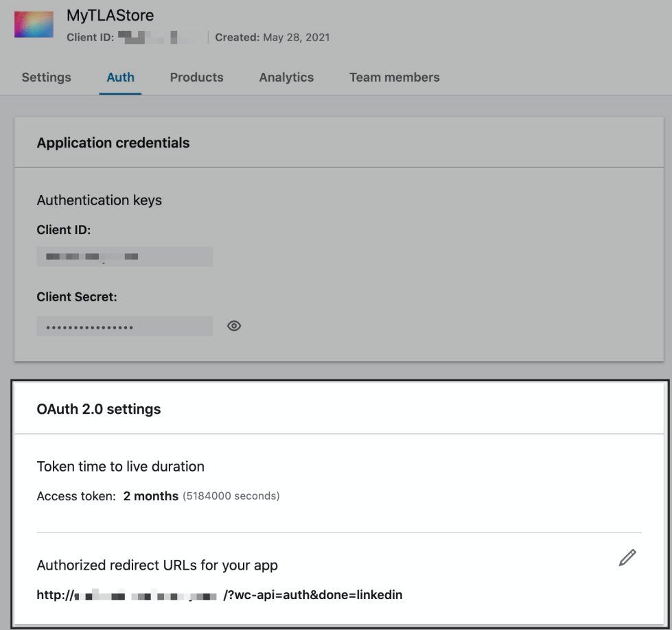
Task: Select the redirect URL ending in linkedin
Action: pyautogui.click(x=220, y=595)
